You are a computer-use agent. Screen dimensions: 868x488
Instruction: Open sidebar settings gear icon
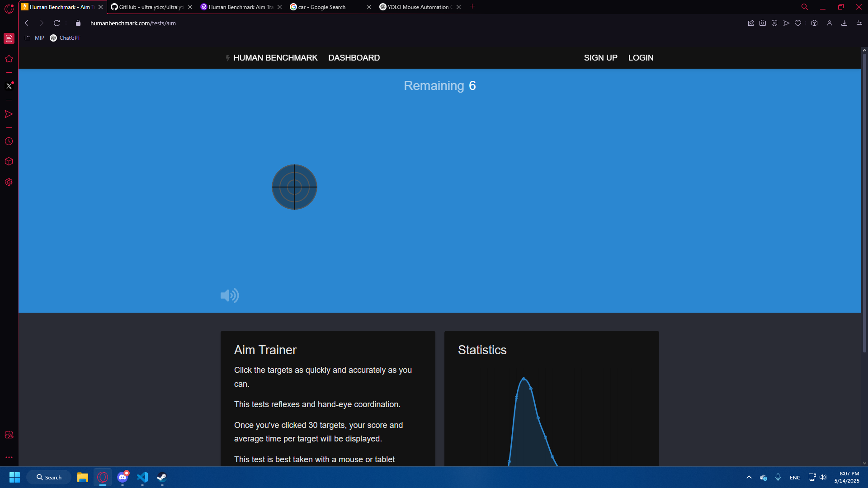point(9,182)
